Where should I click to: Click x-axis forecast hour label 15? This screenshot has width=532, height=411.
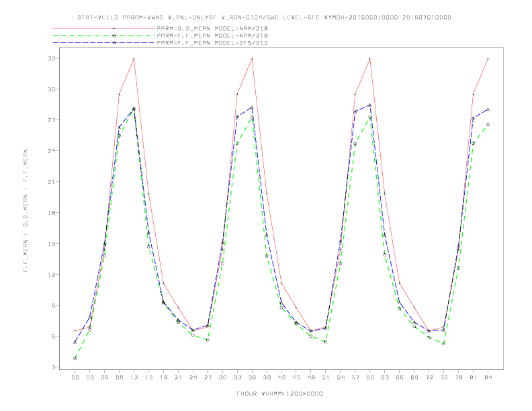(x=148, y=377)
